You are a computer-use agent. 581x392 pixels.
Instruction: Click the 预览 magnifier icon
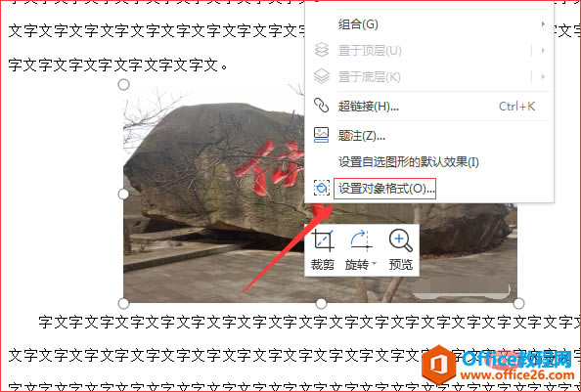pyautogui.click(x=401, y=241)
